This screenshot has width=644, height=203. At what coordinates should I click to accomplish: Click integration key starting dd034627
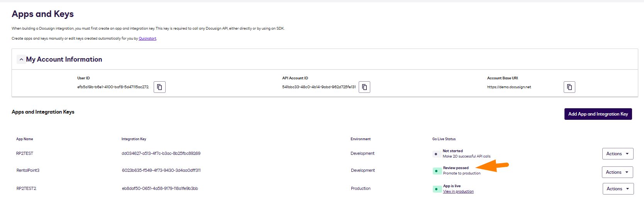pos(161,153)
